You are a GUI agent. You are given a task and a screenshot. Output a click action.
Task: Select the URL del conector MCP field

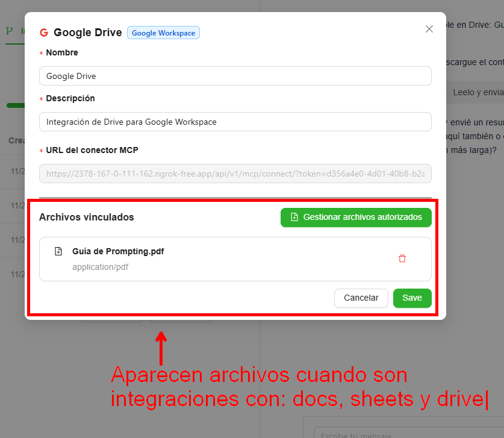(235, 174)
